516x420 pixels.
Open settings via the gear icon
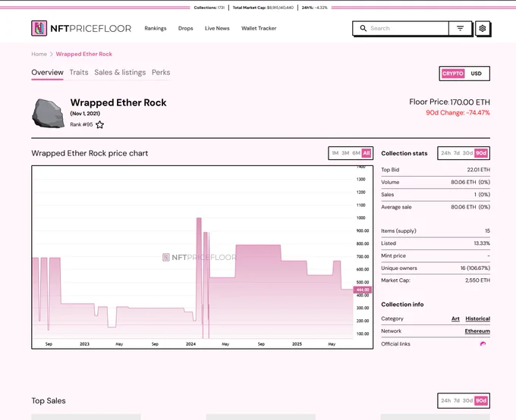pyautogui.click(x=483, y=28)
